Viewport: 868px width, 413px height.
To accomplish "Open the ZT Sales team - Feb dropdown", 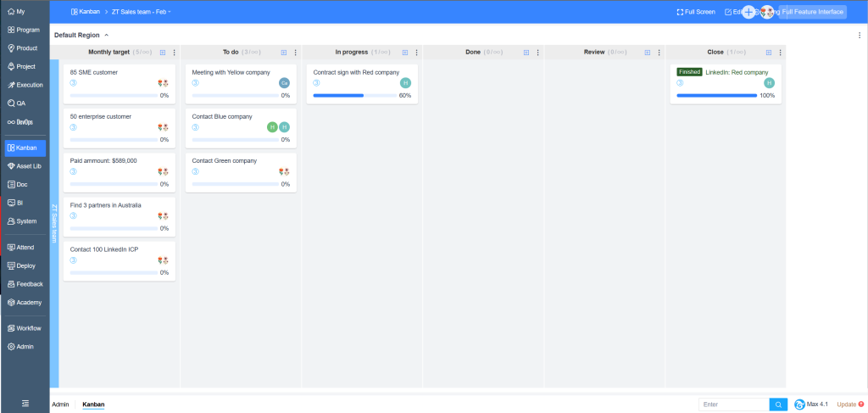I will pyautogui.click(x=141, y=12).
